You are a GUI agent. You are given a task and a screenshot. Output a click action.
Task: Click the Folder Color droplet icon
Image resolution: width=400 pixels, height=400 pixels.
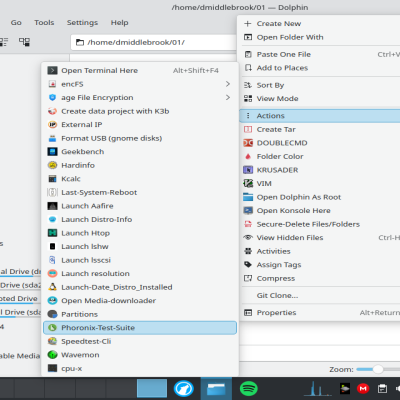click(x=248, y=156)
